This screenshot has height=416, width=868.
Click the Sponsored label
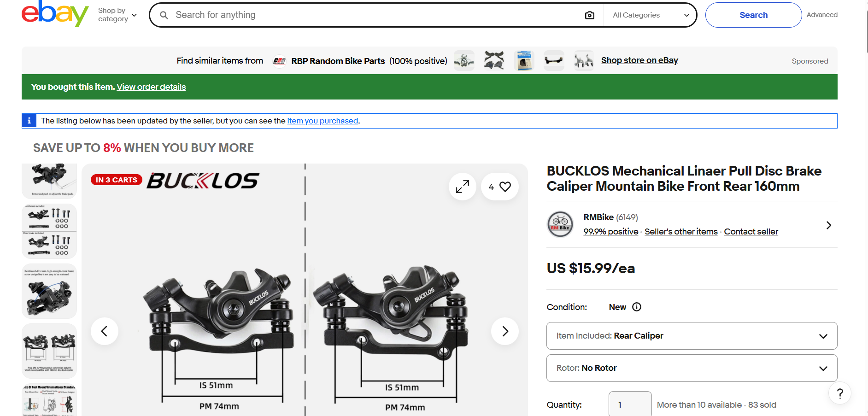[x=809, y=61]
